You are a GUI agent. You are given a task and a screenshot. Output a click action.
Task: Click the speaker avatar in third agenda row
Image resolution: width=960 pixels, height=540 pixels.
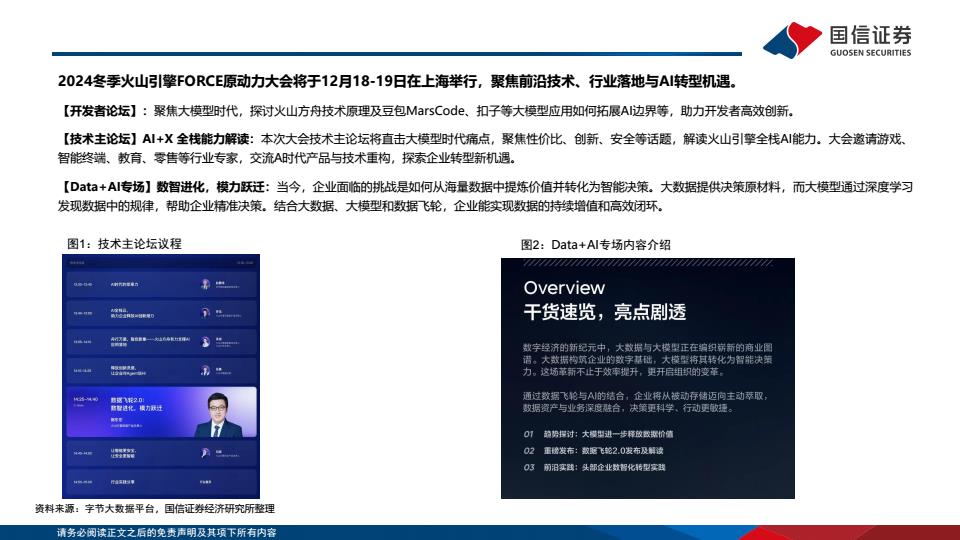(x=206, y=342)
